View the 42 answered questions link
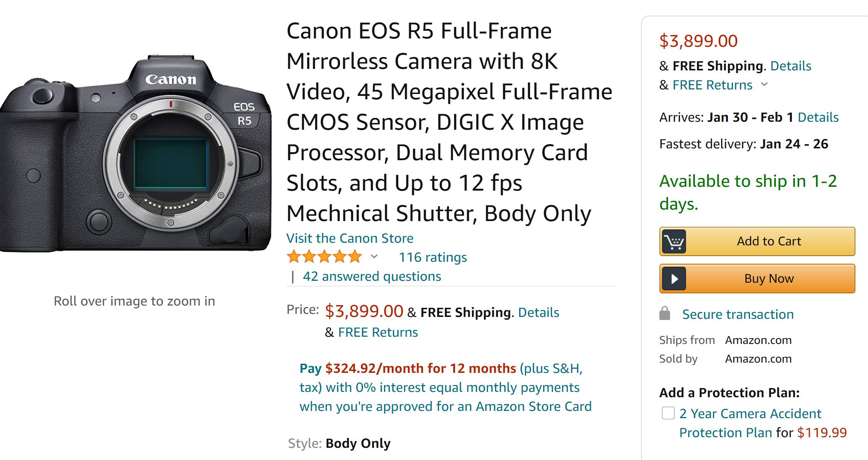 (x=372, y=277)
